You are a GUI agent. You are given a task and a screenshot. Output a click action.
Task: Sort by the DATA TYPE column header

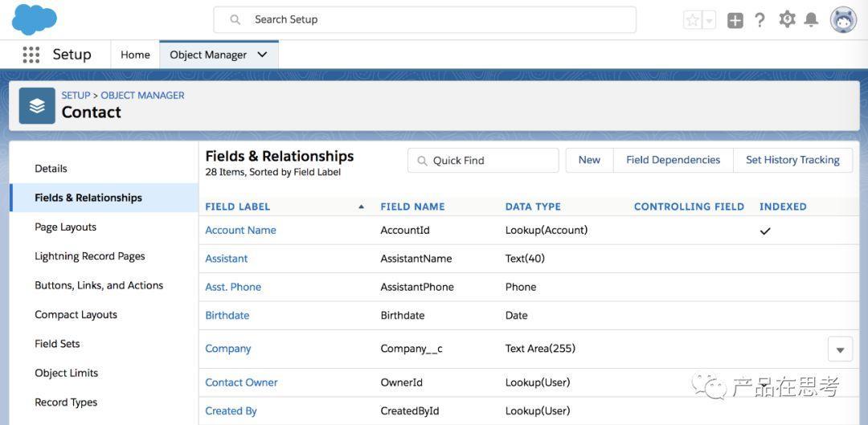point(533,207)
